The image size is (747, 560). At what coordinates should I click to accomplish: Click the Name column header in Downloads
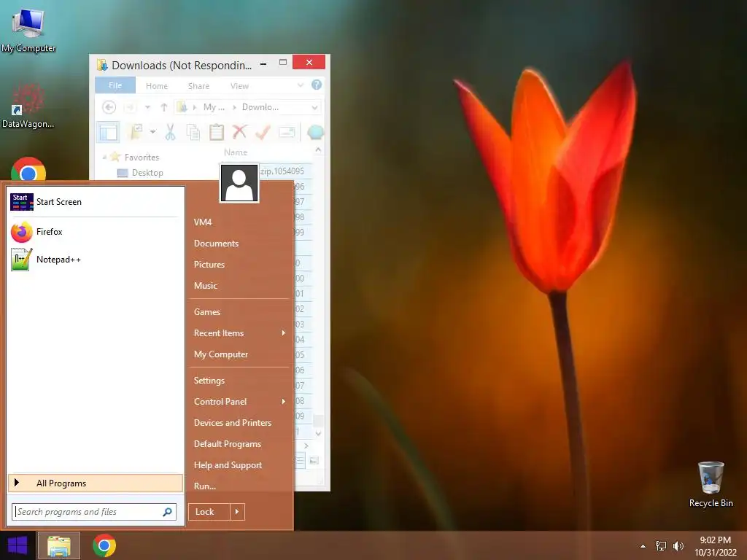click(x=236, y=152)
